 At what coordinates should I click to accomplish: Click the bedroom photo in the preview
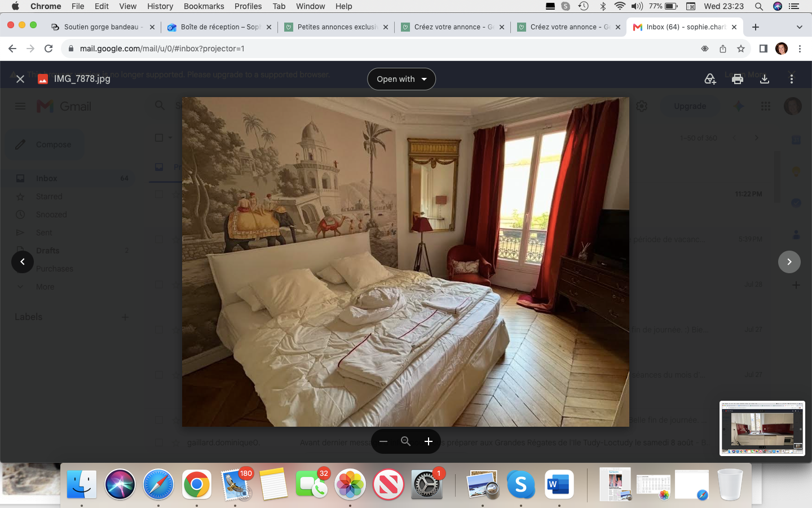(x=405, y=262)
